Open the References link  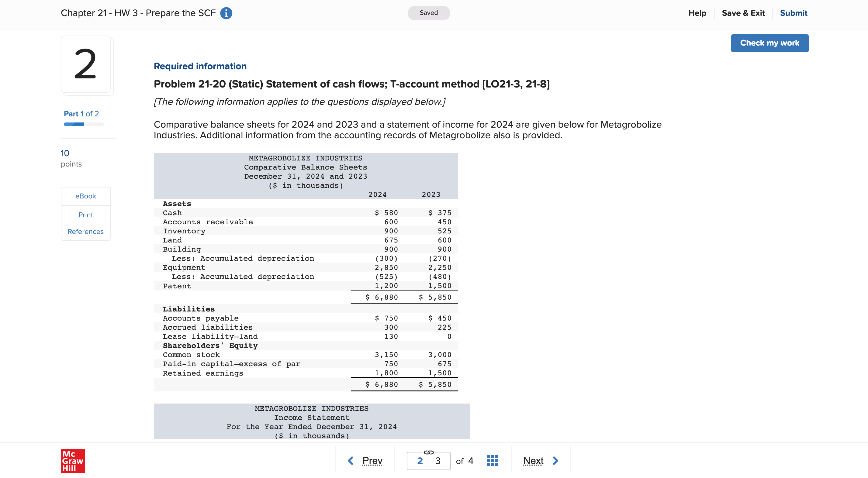pyautogui.click(x=85, y=232)
